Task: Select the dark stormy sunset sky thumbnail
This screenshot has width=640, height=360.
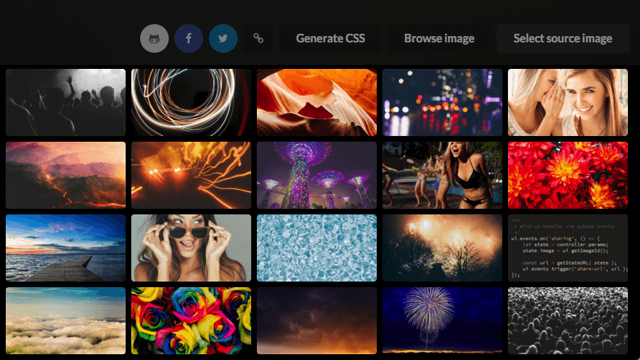Action: 317,320
